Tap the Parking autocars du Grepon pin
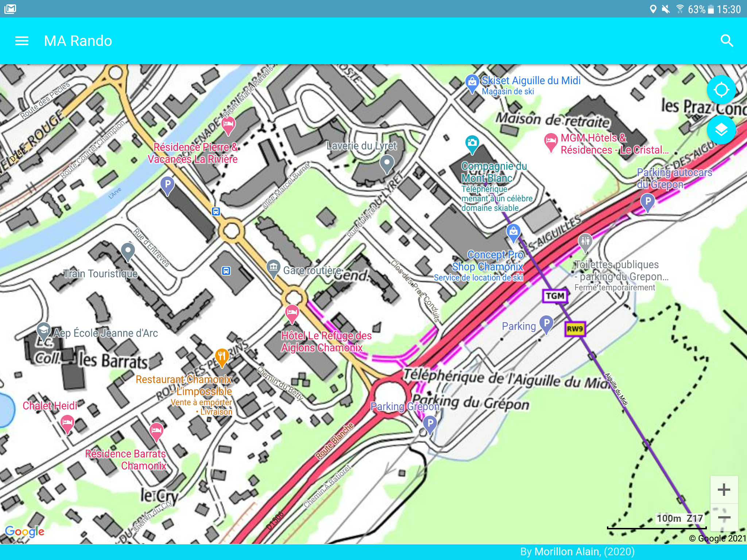 647,203
